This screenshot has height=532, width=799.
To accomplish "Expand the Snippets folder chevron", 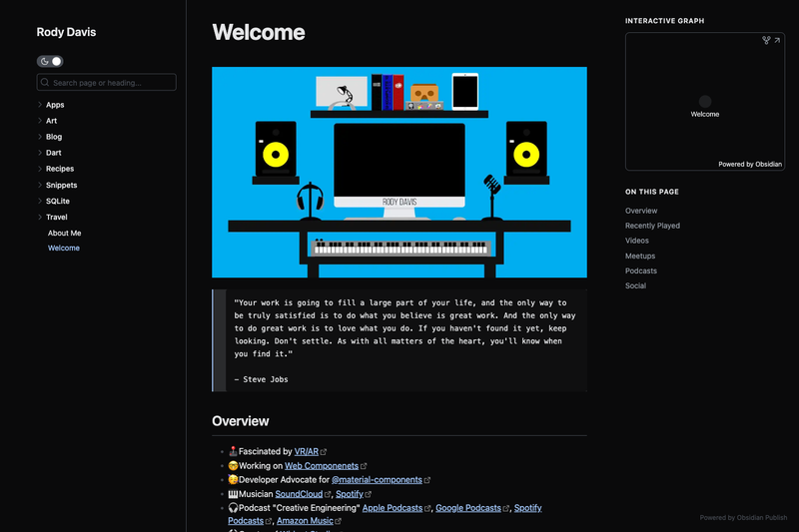I will coord(40,185).
